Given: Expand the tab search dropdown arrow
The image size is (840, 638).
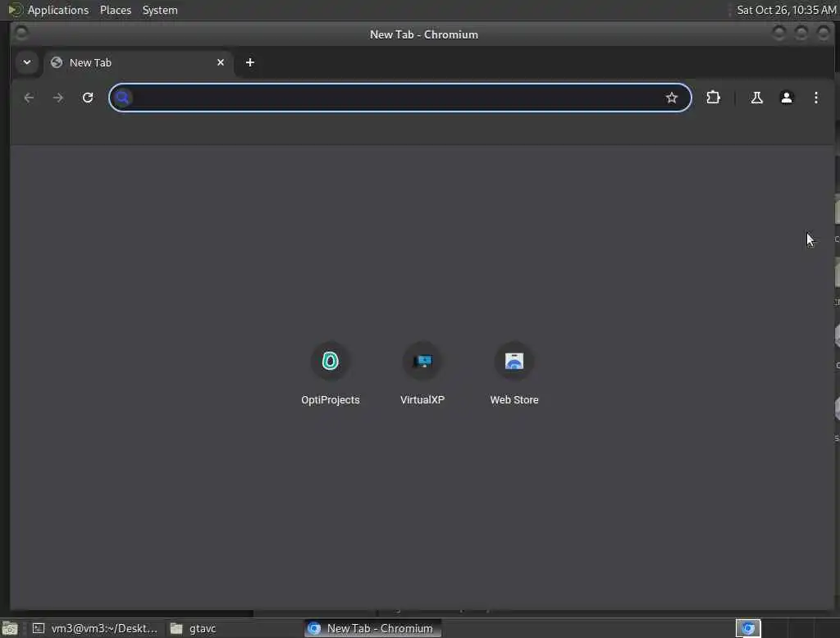Looking at the screenshot, I should (27, 62).
